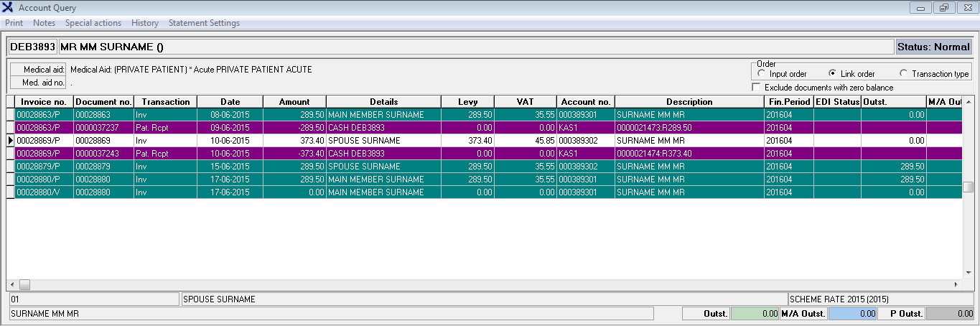Open the Special actions menu

click(93, 23)
